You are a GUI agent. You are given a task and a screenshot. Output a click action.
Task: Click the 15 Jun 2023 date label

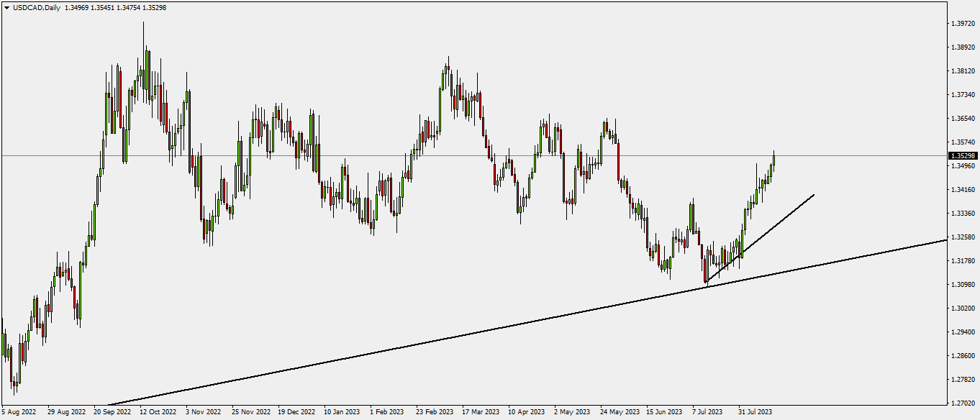[664, 413]
